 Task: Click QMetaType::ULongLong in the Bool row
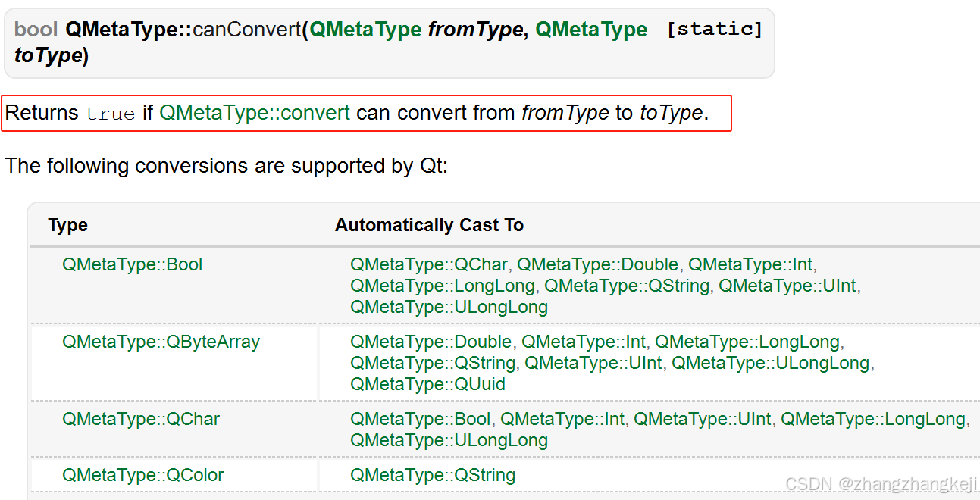[x=449, y=307]
